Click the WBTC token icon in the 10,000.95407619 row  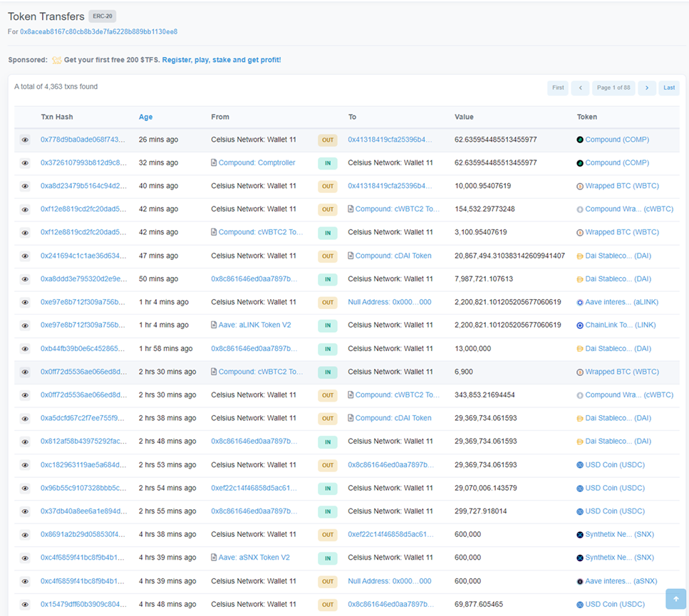click(x=580, y=186)
